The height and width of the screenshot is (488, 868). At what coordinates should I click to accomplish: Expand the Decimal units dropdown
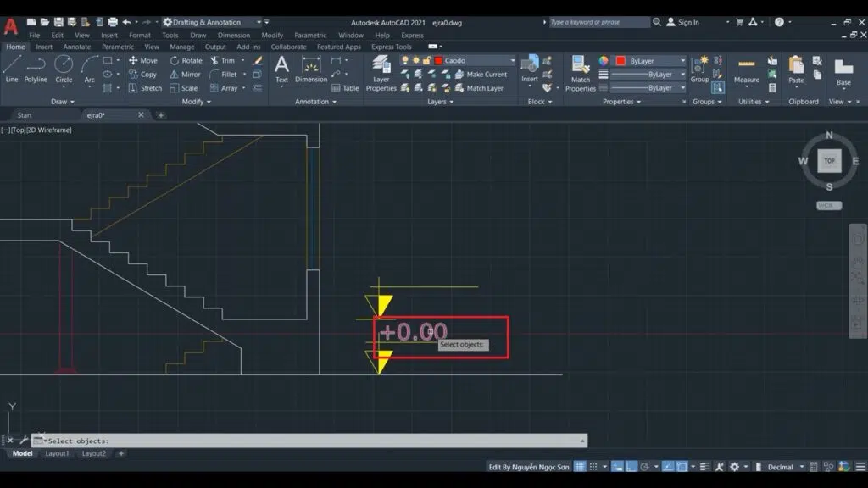(x=802, y=466)
